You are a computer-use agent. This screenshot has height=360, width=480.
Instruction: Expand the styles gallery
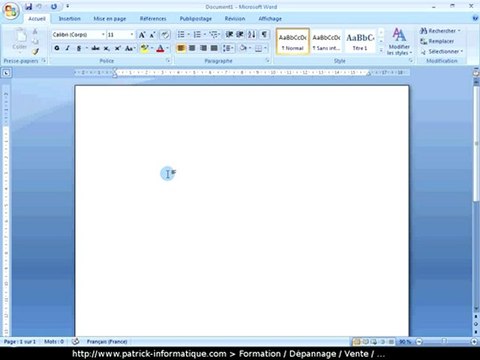pos(381,50)
